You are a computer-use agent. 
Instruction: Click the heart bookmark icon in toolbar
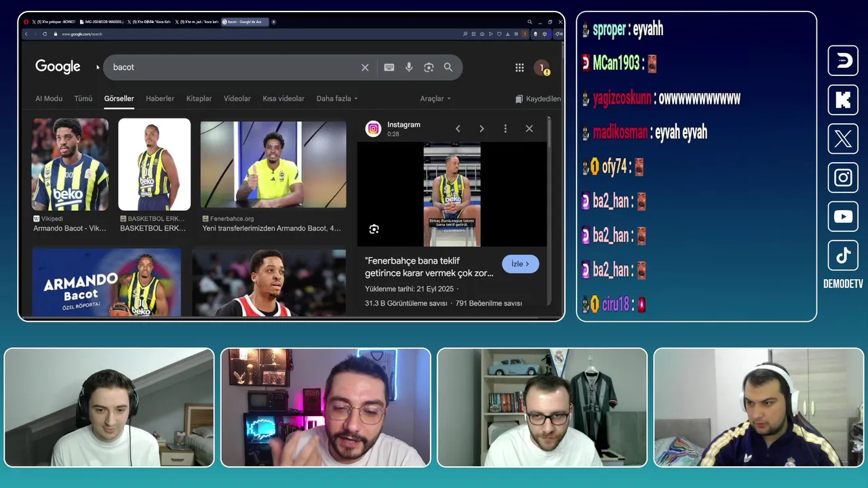click(x=499, y=34)
